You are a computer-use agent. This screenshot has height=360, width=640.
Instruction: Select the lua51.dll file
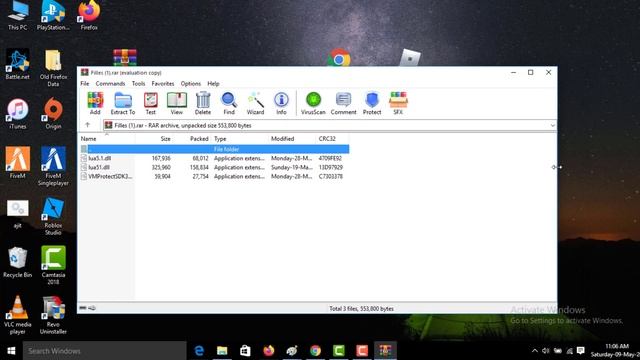point(99,167)
